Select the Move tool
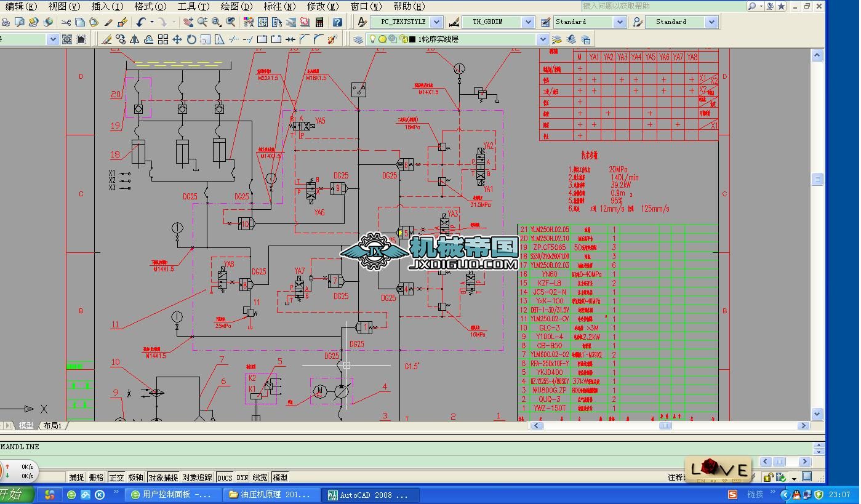 177,39
